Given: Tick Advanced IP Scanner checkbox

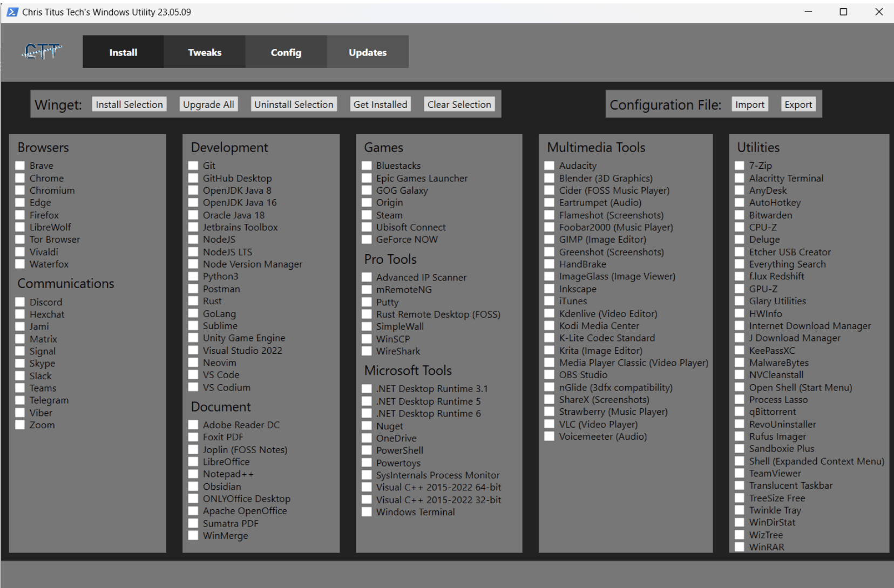Looking at the screenshot, I should click(x=367, y=277).
